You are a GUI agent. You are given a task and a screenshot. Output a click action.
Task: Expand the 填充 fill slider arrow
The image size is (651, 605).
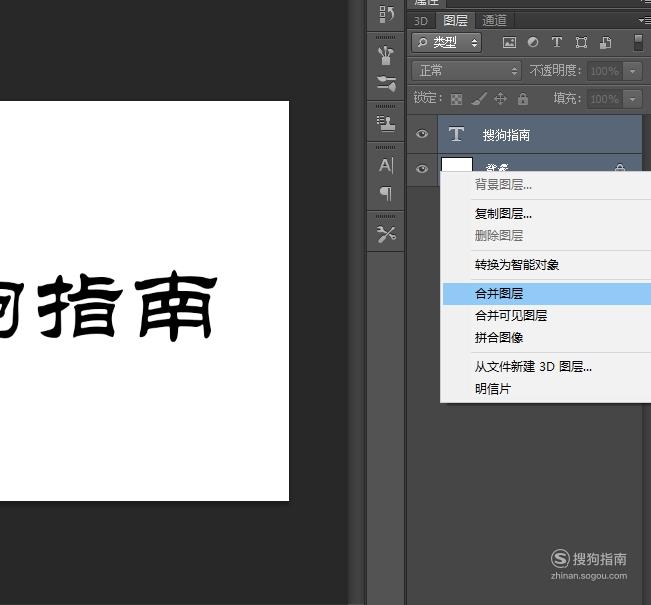(x=633, y=99)
